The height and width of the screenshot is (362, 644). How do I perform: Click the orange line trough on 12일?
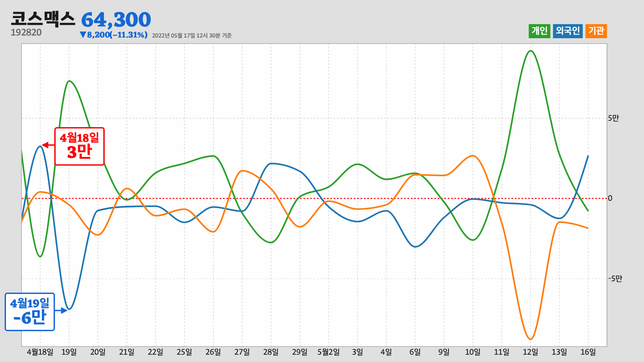(531, 339)
